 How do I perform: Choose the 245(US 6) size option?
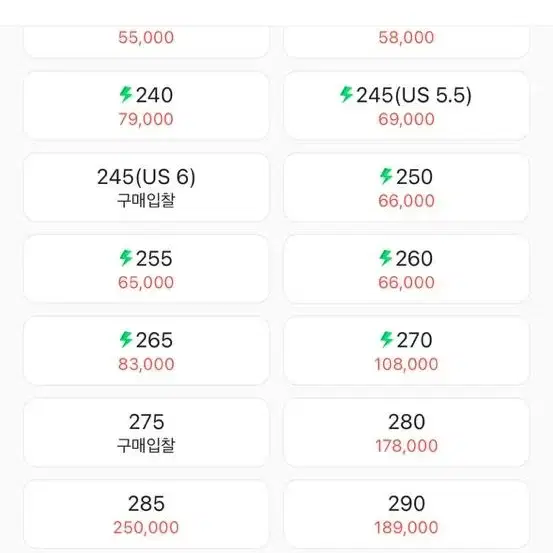pyautogui.click(x=146, y=188)
